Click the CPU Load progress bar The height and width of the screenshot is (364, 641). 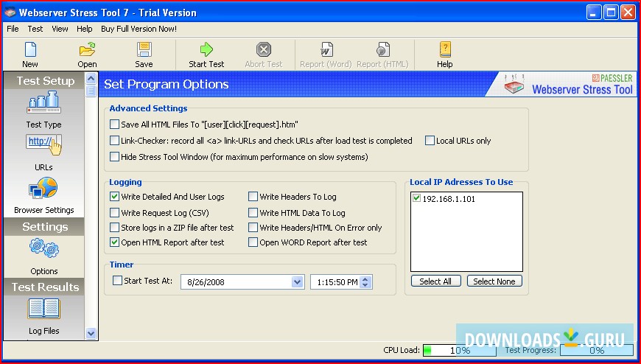pyautogui.click(x=460, y=350)
